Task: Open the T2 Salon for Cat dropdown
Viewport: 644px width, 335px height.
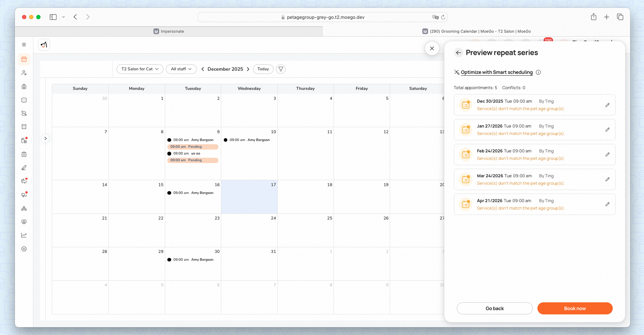Action: tap(140, 69)
